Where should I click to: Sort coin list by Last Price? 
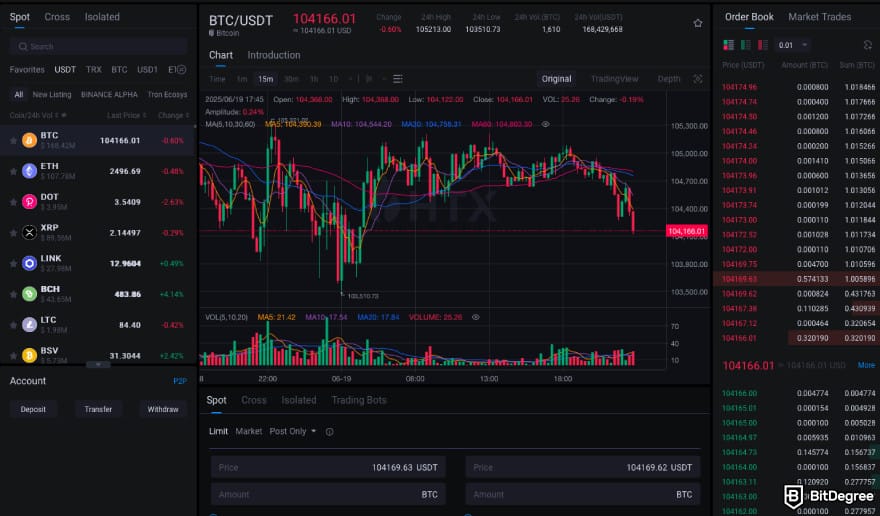126,115
